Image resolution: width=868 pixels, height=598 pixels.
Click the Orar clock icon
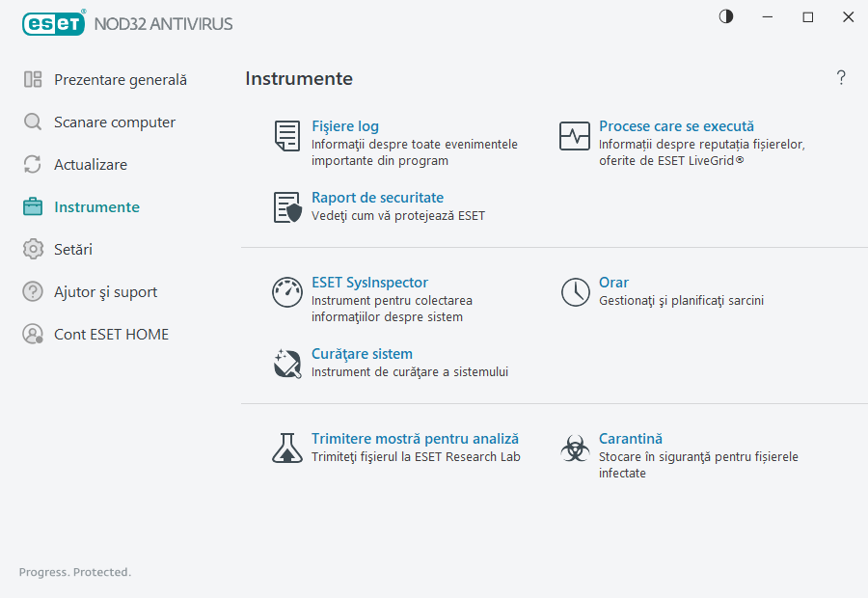(574, 292)
